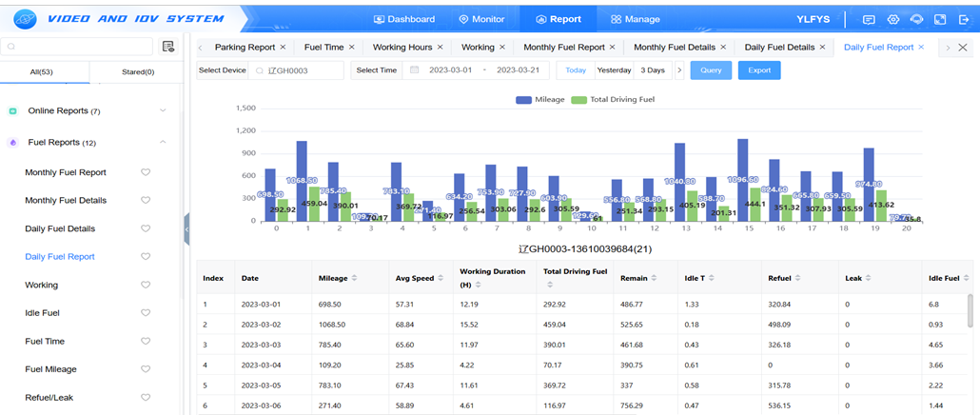This screenshot has height=415, width=980.
Task: Open the settings gear in header
Action: 893,19
